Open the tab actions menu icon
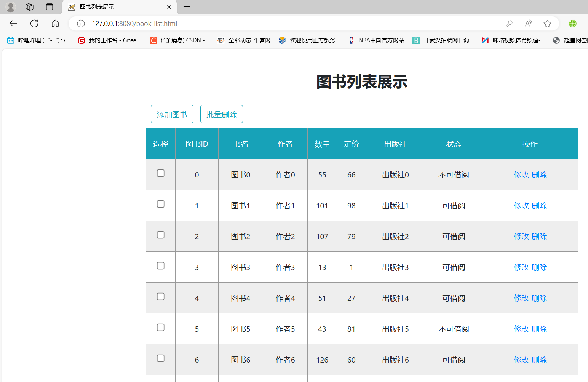 pos(50,7)
